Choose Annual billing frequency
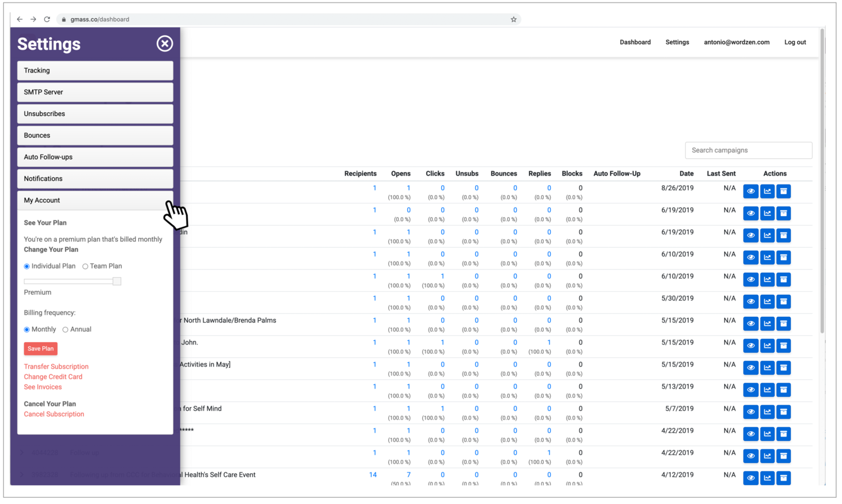Image resolution: width=842 pixels, height=504 pixels. 66,329
